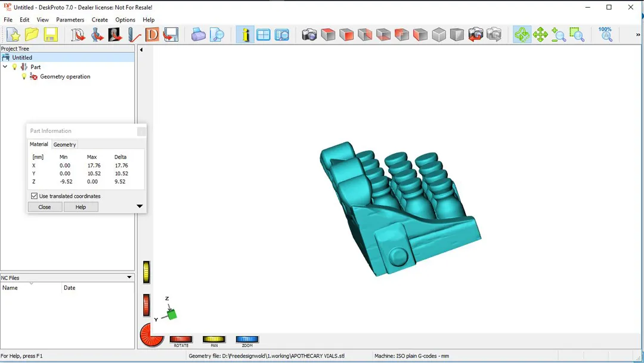The image size is (644, 363).
Task: Load bitmap image using the black portrait arrow icon
Action: tap(115, 35)
